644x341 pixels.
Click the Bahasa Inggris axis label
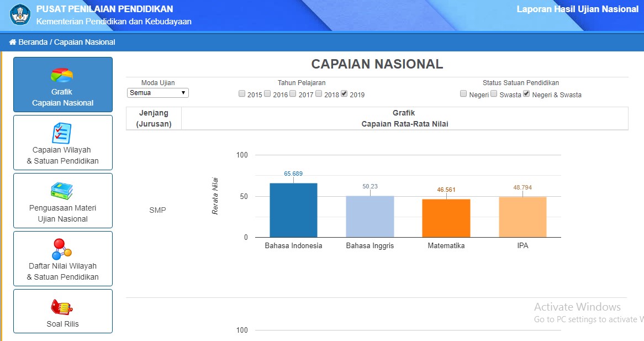coord(369,246)
